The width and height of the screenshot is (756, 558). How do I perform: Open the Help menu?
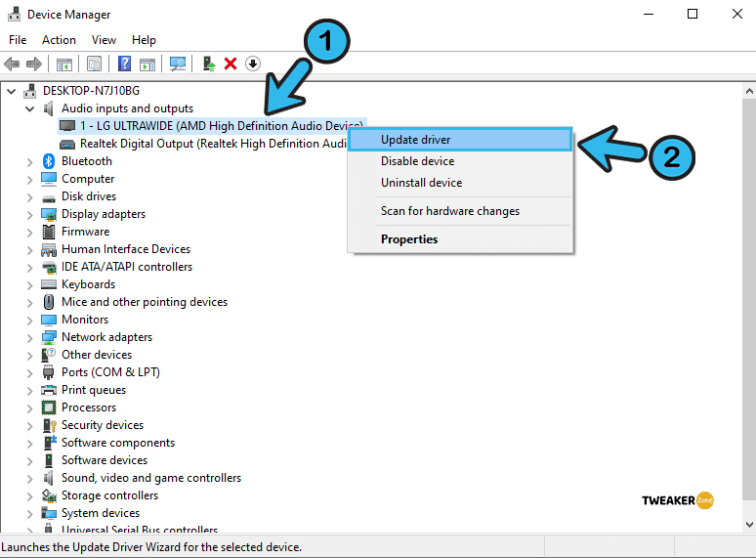coord(144,40)
